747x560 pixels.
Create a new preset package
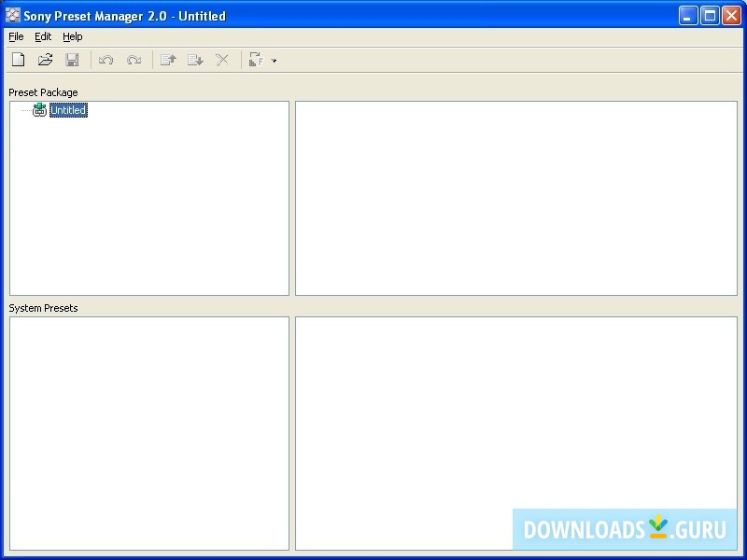click(18, 59)
